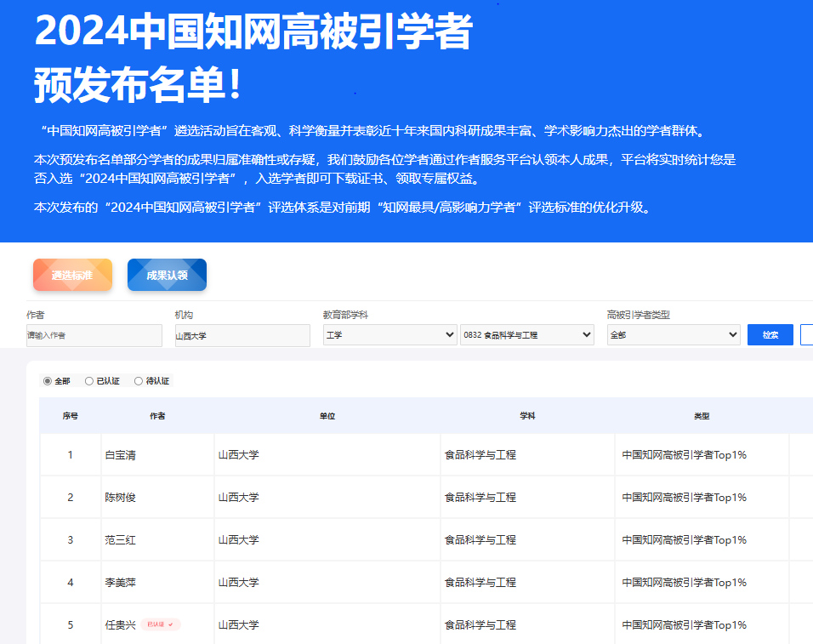Open author 任贵兴 in row 5
The image size is (813, 644).
tap(120, 625)
